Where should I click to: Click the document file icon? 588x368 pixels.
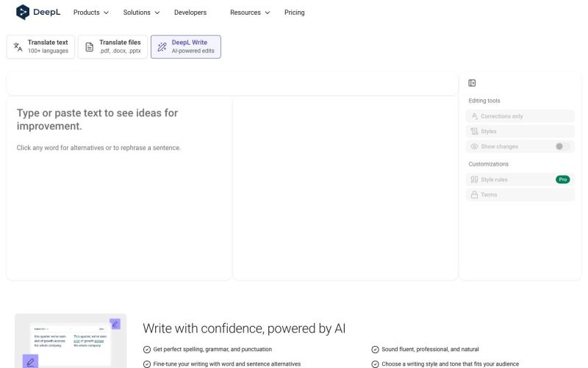pos(89,47)
